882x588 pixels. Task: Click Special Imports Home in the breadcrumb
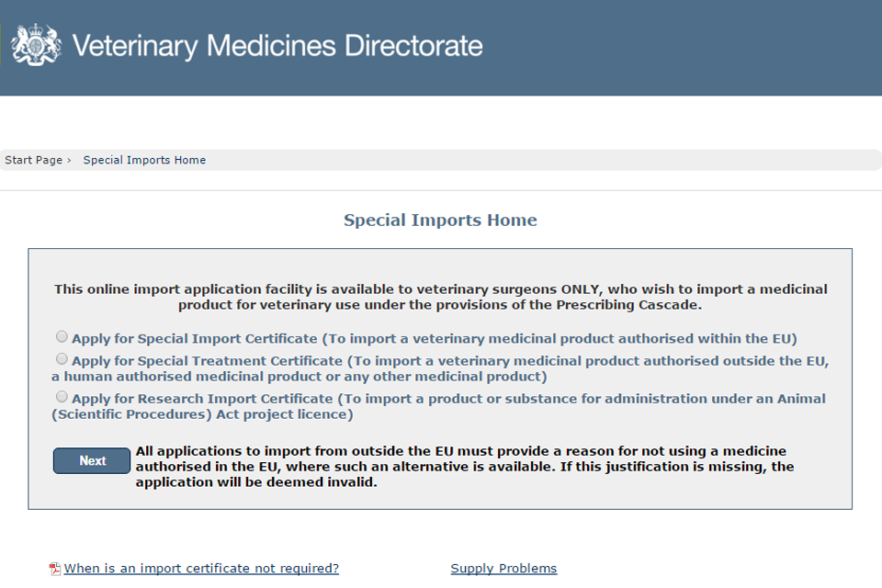(144, 160)
